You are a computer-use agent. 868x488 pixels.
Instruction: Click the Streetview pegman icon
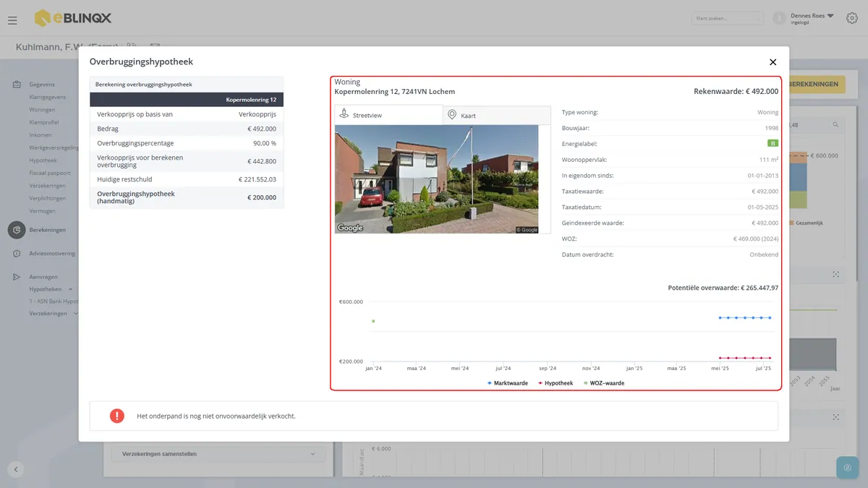(344, 115)
